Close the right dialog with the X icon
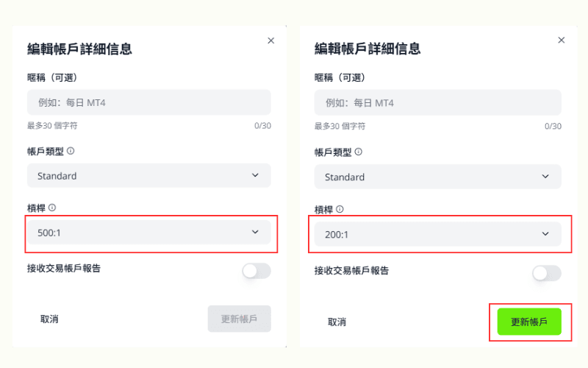588x368 pixels. [562, 40]
